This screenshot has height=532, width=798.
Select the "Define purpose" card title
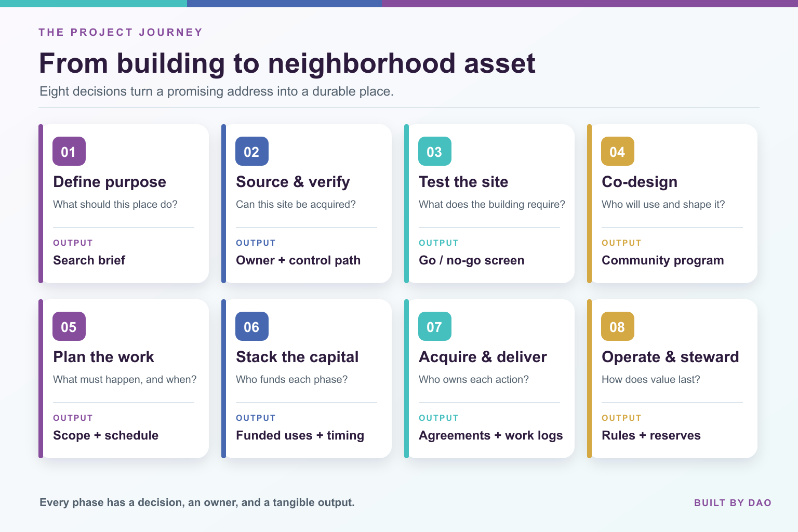pyautogui.click(x=110, y=182)
